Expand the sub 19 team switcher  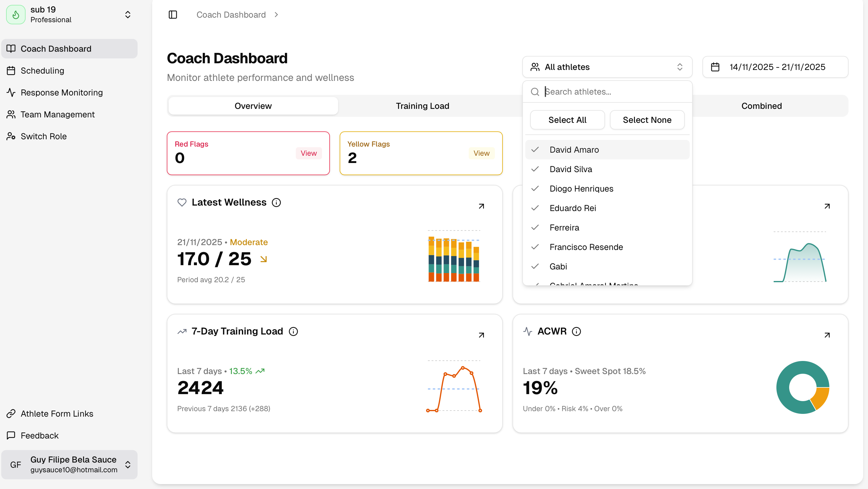coord(128,15)
